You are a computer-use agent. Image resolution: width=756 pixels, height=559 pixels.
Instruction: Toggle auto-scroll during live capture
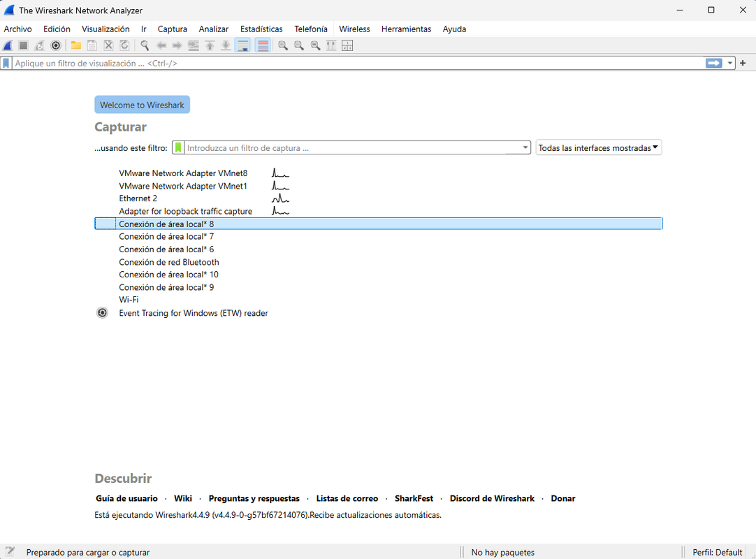click(x=242, y=45)
